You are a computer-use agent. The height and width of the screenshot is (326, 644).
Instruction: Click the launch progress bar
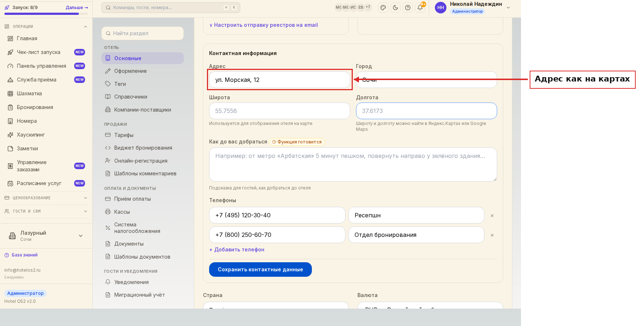point(46,14)
